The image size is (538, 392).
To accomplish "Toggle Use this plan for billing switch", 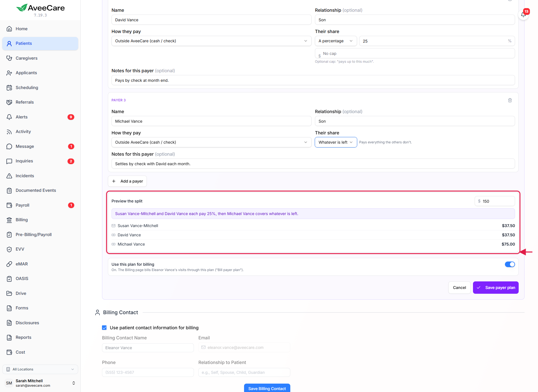I will tap(510, 264).
